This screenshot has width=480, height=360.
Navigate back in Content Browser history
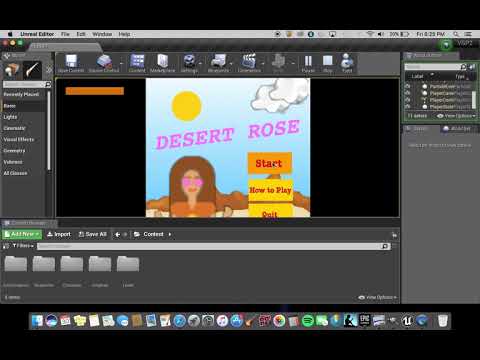[117, 234]
